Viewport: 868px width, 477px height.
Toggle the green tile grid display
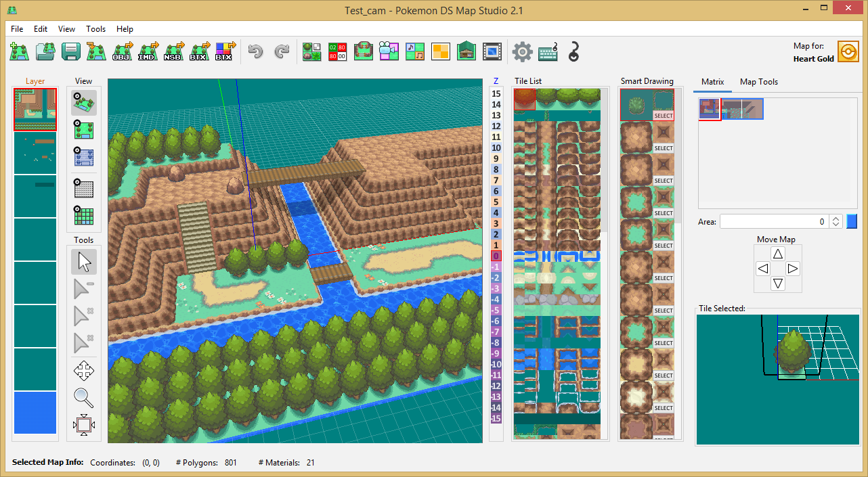[84, 215]
